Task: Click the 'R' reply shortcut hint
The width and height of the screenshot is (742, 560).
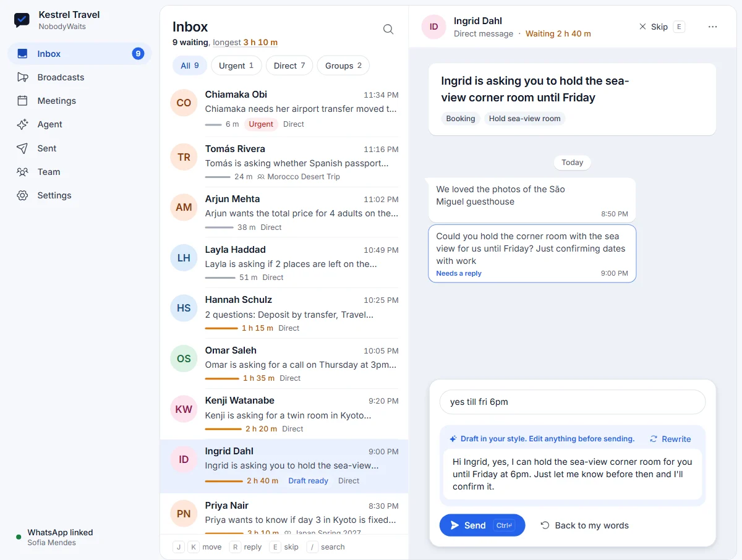Action: tap(235, 547)
